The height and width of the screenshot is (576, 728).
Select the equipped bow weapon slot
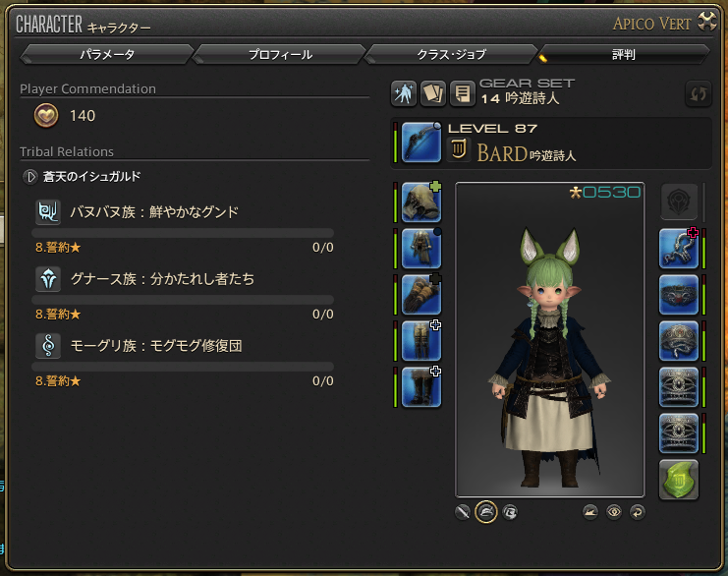(421, 143)
